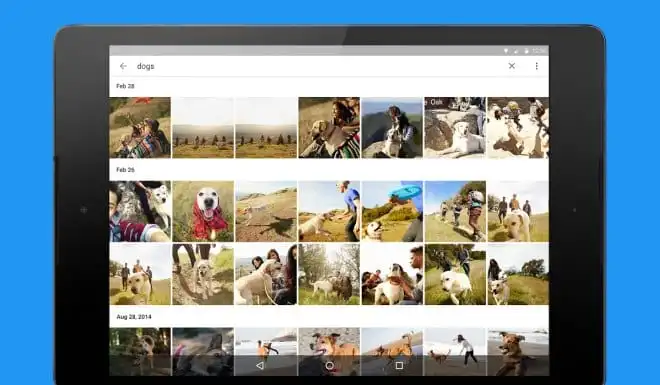Viewport: 660px width, 385px height.
Task: Open selfie of man in striped shirt with dog
Action: click(140, 211)
